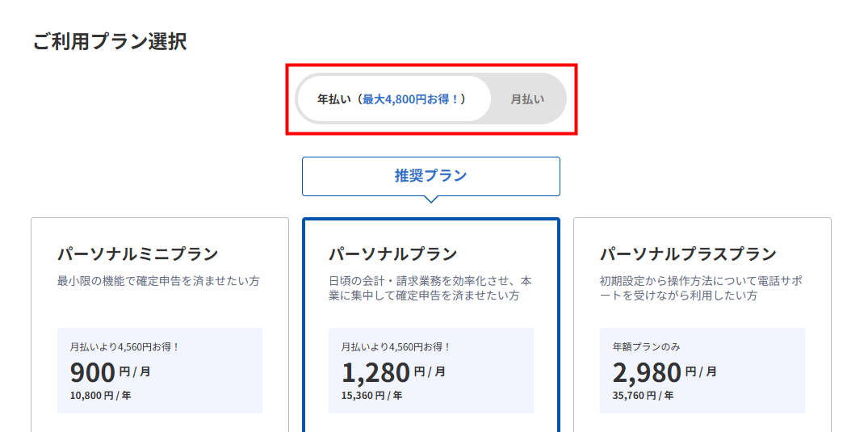Click the パーソナルプラスプラン title text

pos(689,254)
